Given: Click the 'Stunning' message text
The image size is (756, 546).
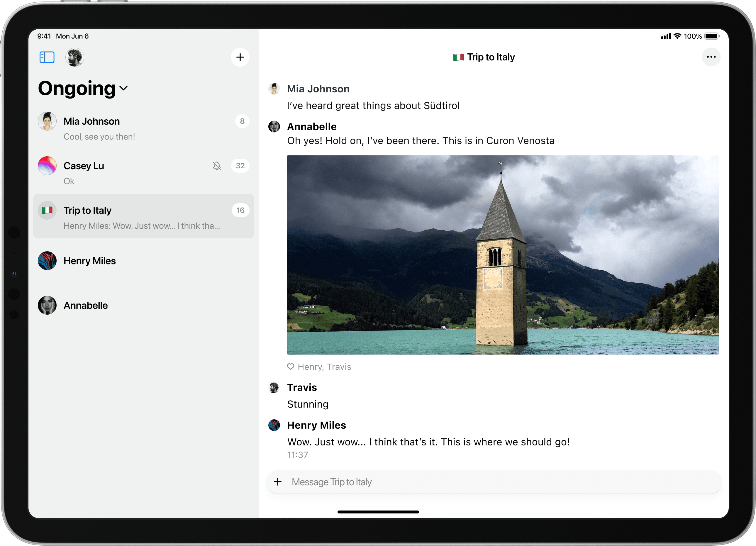Looking at the screenshot, I should click(308, 404).
